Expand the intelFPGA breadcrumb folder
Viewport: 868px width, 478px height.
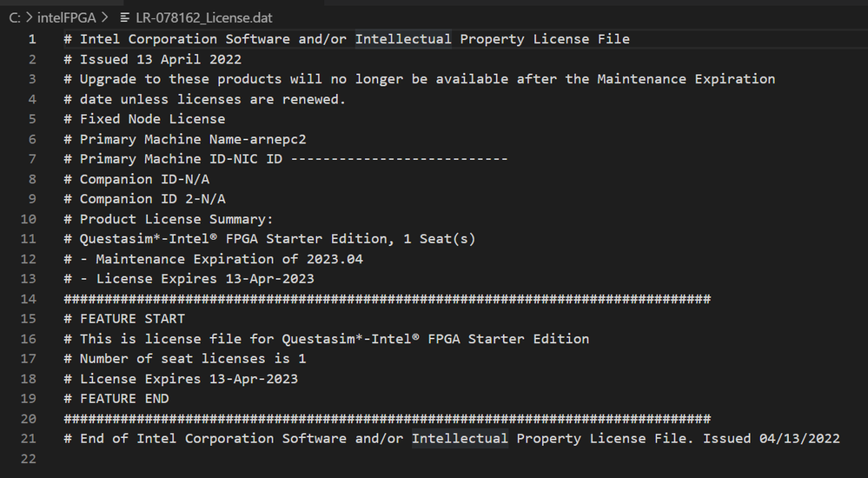pyautogui.click(x=66, y=17)
